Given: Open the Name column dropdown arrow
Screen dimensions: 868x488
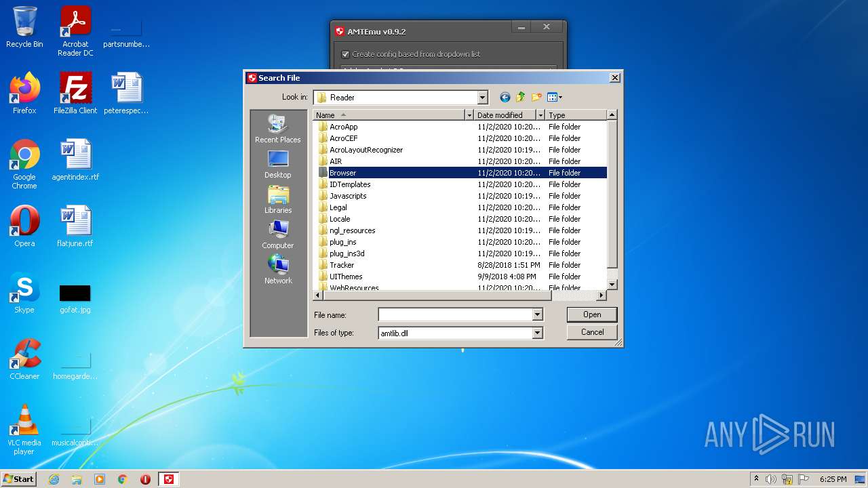Looking at the screenshot, I should 469,115.
